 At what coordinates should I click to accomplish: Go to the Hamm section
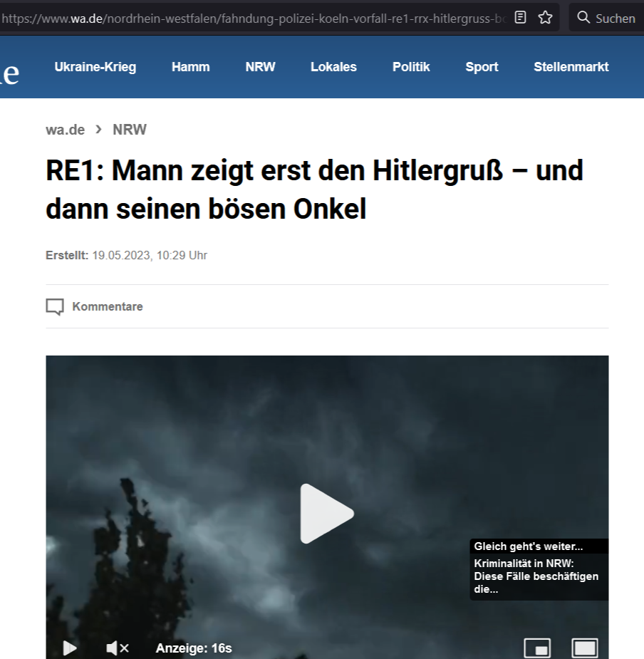pos(191,67)
